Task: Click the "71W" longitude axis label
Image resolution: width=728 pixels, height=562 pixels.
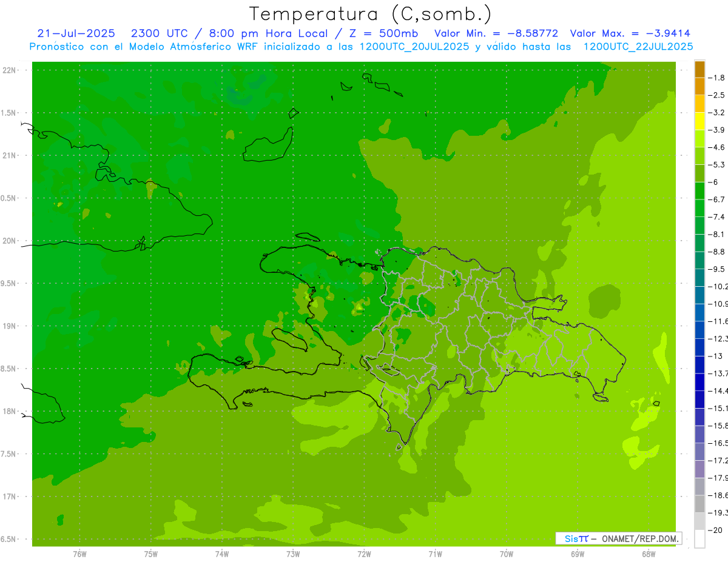Action: click(435, 554)
